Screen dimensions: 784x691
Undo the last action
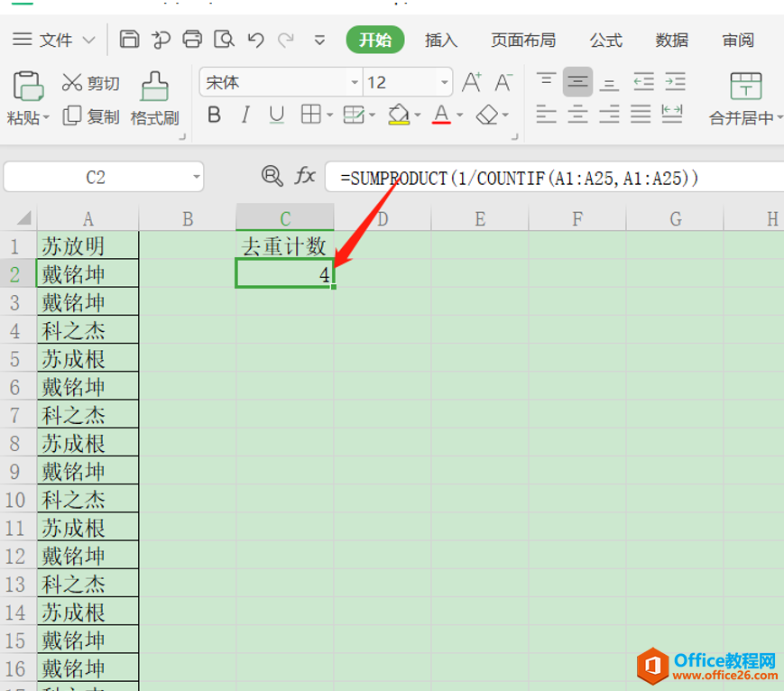[255, 40]
